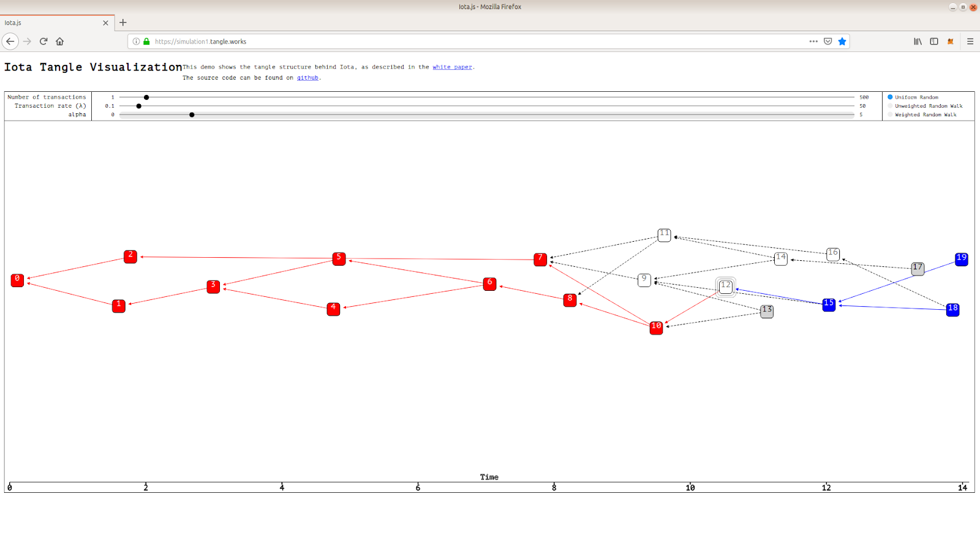Open the white paper link
This screenshot has width=980, height=551.
452,67
